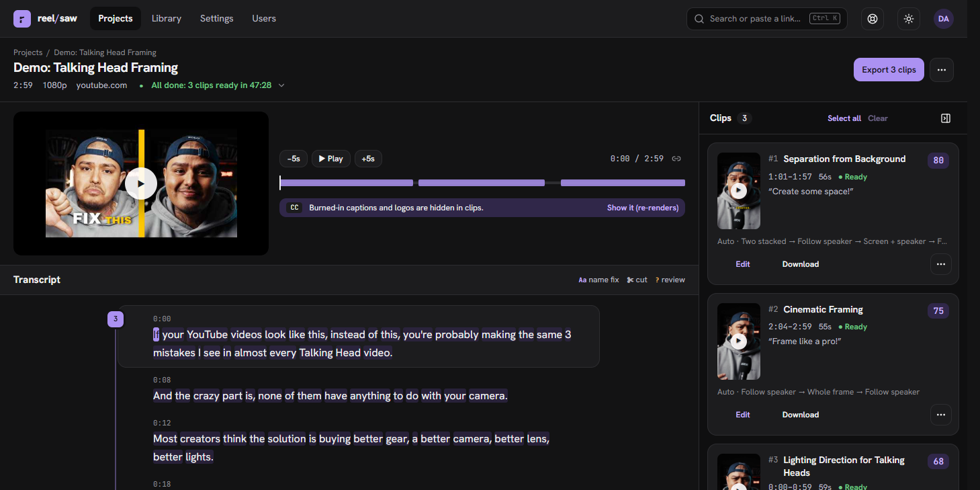
Task: Edit the Cinematic Framing clip
Action: click(x=743, y=415)
